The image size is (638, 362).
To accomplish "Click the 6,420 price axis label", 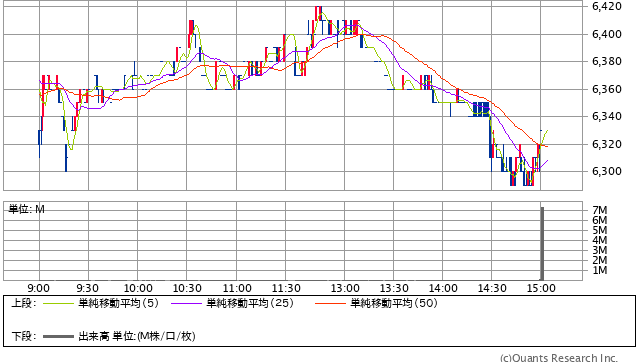I will [607, 6].
